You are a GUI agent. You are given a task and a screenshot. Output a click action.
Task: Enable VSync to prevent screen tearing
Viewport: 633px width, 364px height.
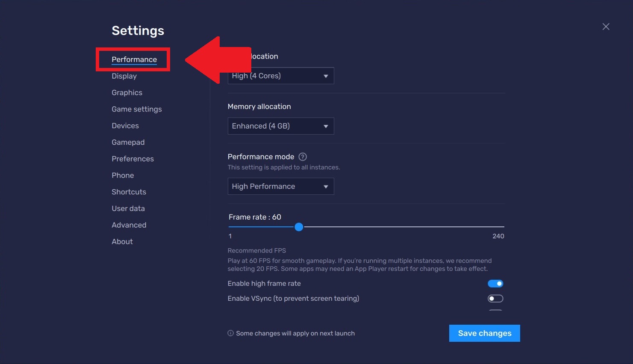[495, 298]
